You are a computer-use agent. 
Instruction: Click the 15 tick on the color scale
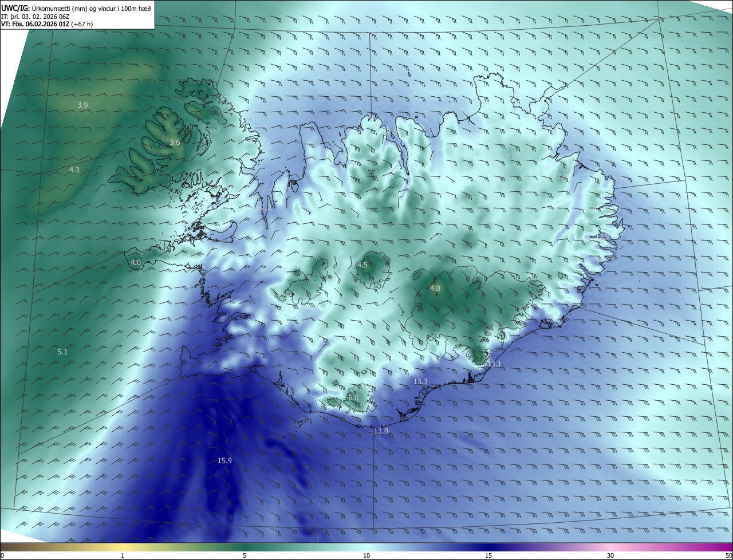tap(488, 555)
